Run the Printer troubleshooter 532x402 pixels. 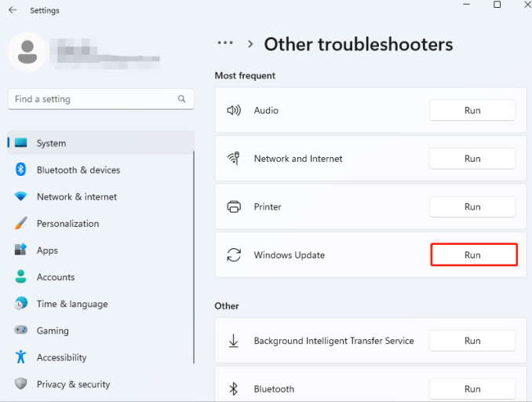(472, 207)
